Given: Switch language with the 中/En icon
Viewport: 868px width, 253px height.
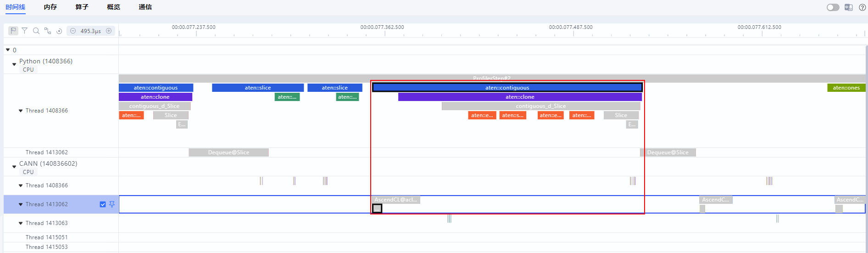Looking at the screenshot, I should click(x=849, y=7).
